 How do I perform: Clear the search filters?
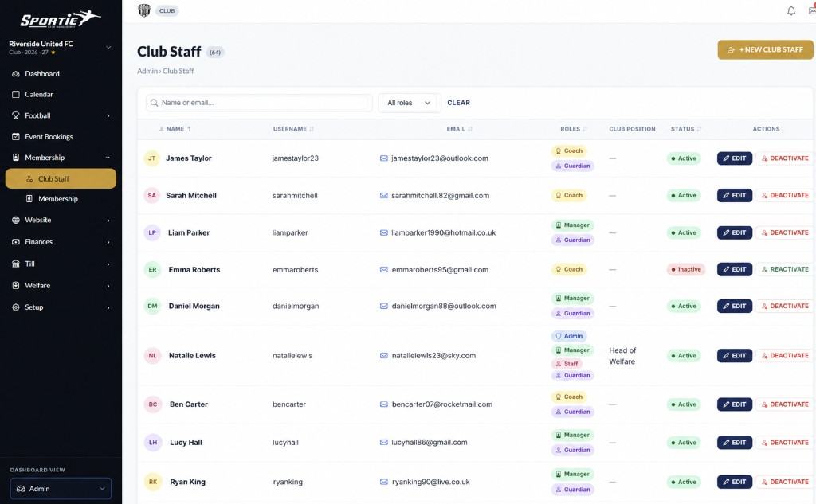458,103
